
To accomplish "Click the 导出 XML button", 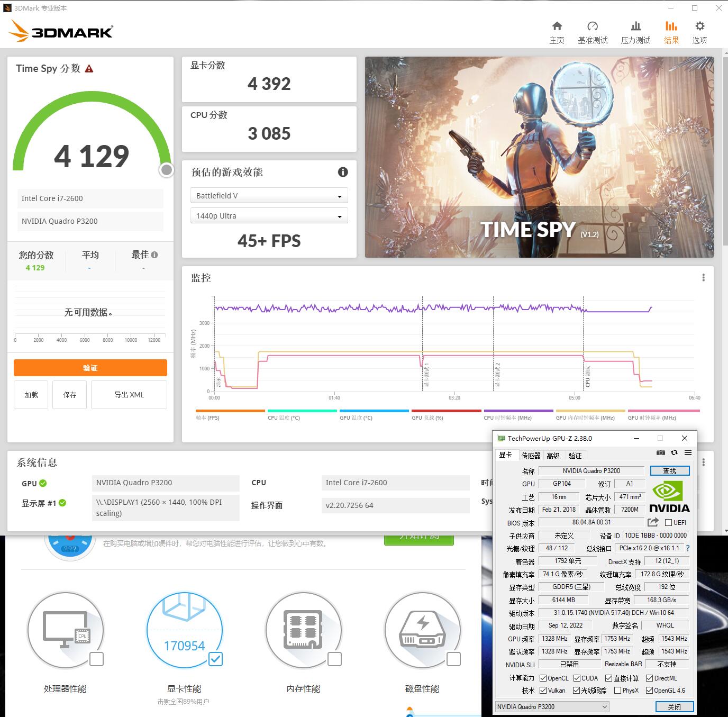I will 129,395.
